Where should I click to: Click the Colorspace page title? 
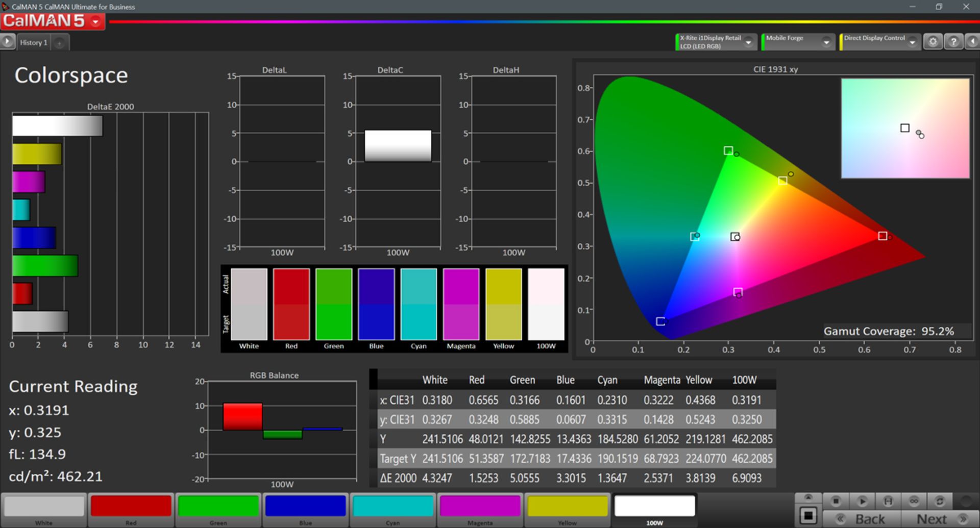[x=71, y=76]
